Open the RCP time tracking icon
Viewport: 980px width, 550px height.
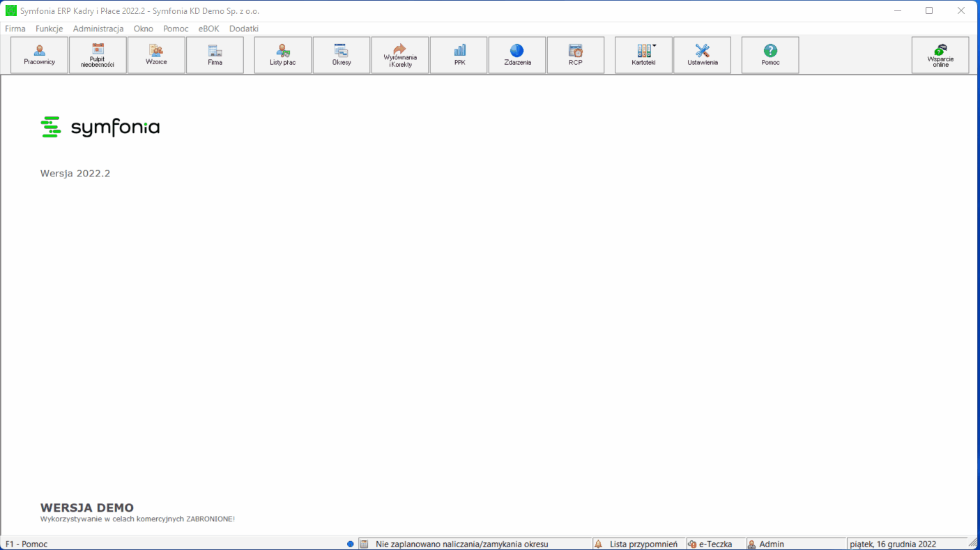coord(576,55)
